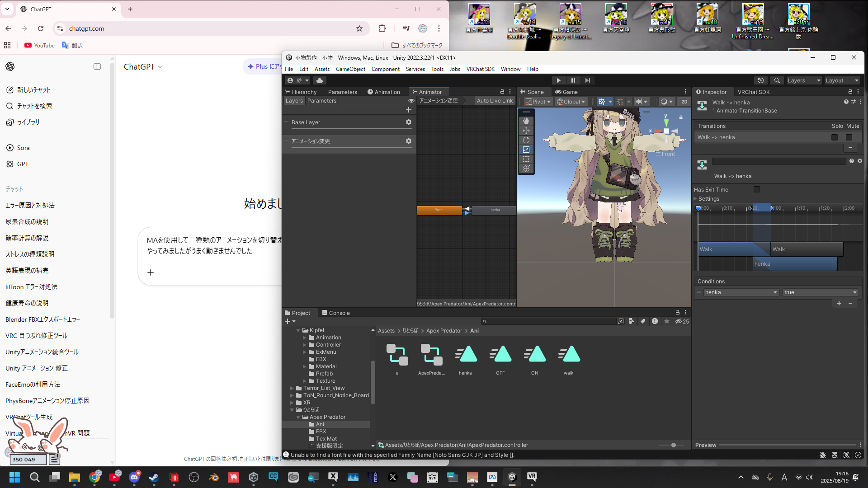
Task: Open Sora in ChatGPT sidebar
Action: click(x=18, y=148)
